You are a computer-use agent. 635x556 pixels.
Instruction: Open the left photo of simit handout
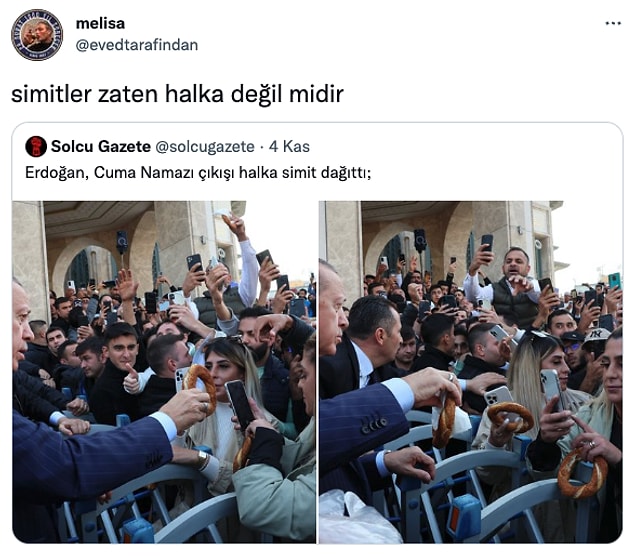[x=164, y=372]
